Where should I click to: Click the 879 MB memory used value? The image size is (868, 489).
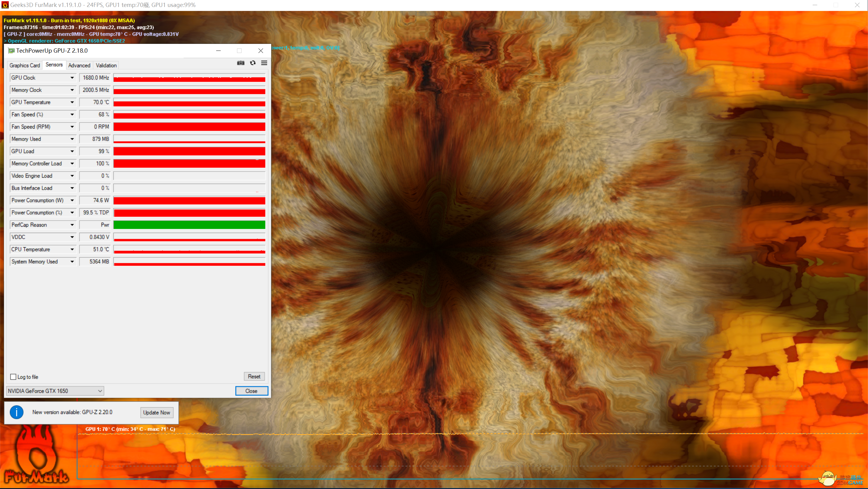click(x=95, y=139)
